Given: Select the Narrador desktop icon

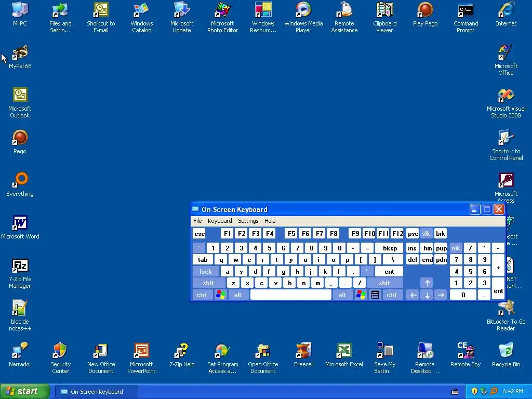Looking at the screenshot, I should pos(20,354).
